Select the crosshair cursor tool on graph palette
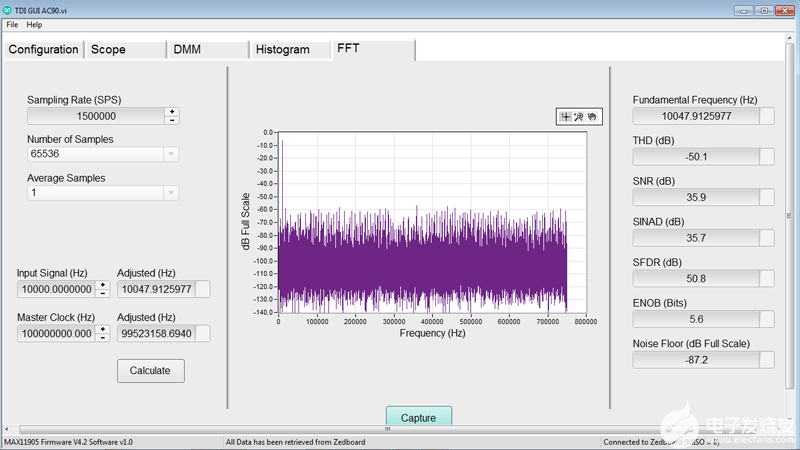 click(x=565, y=117)
